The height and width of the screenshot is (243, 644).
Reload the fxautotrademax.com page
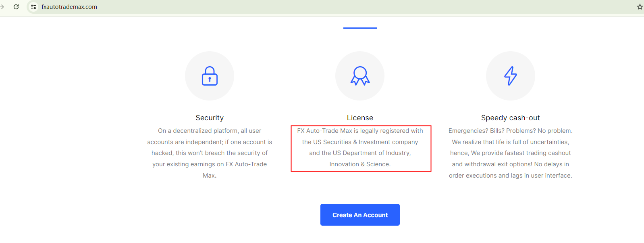pyautogui.click(x=16, y=7)
